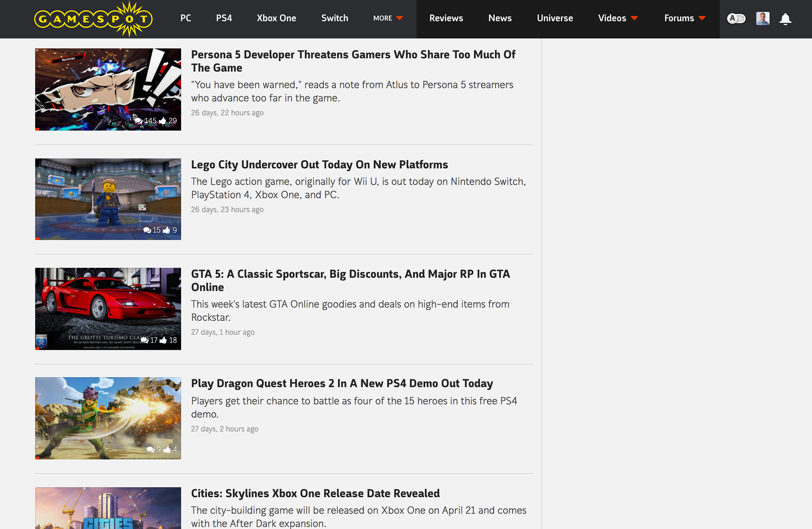812x529 pixels.
Task: Expand the MORE platforms dropdown
Action: (x=388, y=18)
